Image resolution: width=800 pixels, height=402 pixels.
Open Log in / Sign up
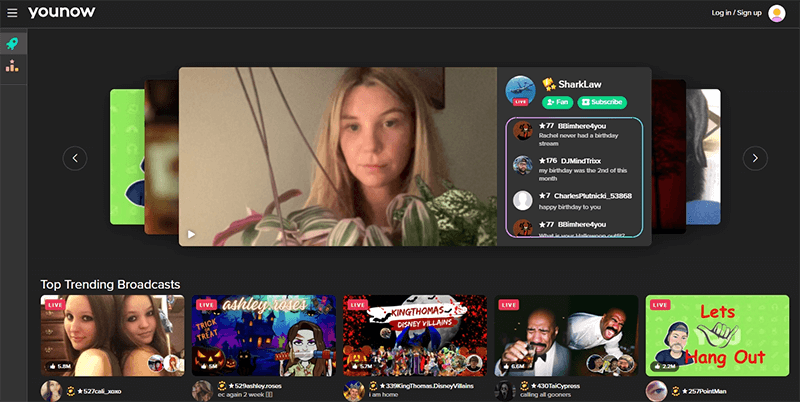[736, 13]
